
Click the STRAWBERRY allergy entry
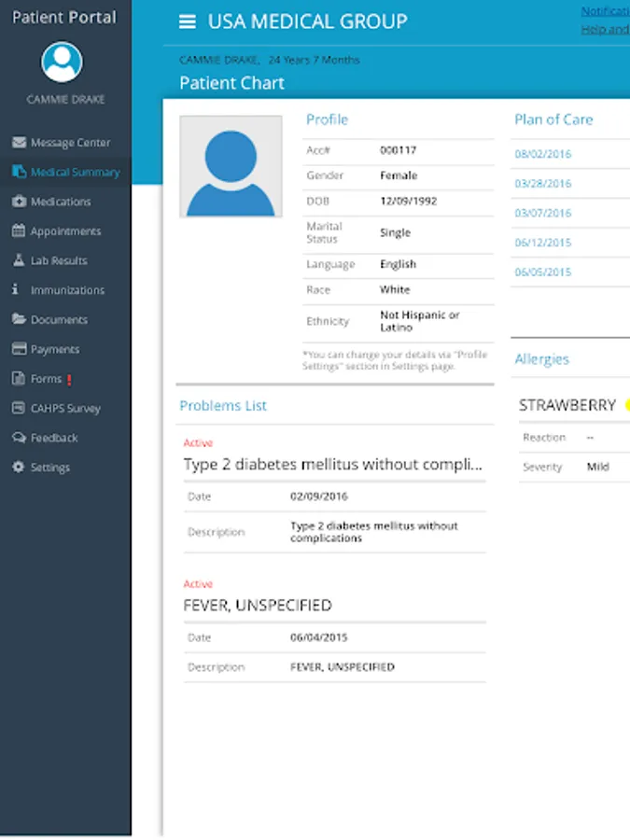point(567,405)
